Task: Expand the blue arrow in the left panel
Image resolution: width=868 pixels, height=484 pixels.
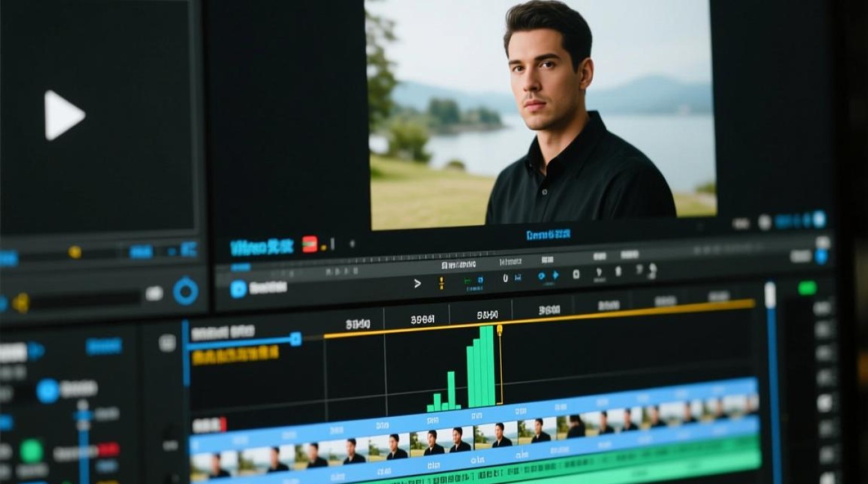Action: (x=36, y=351)
